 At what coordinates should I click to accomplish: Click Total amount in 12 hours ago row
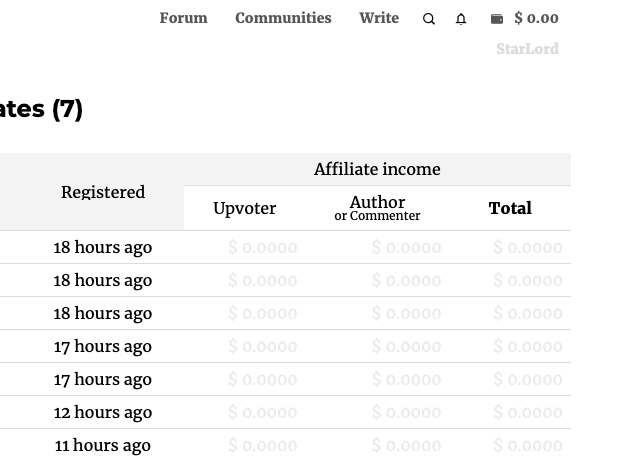click(528, 412)
